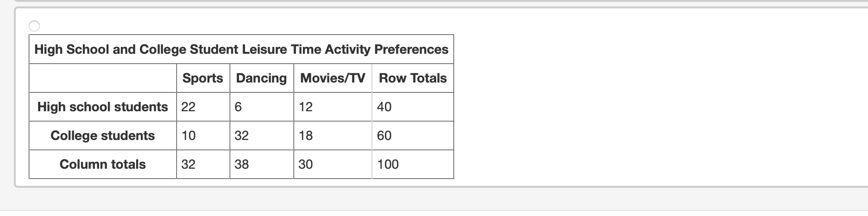Image resolution: width=868 pixels, height=216 pixels.
Task: Click the high school Dancing cell showing 6
Action: pyautogui.click(x=238, y=107)
